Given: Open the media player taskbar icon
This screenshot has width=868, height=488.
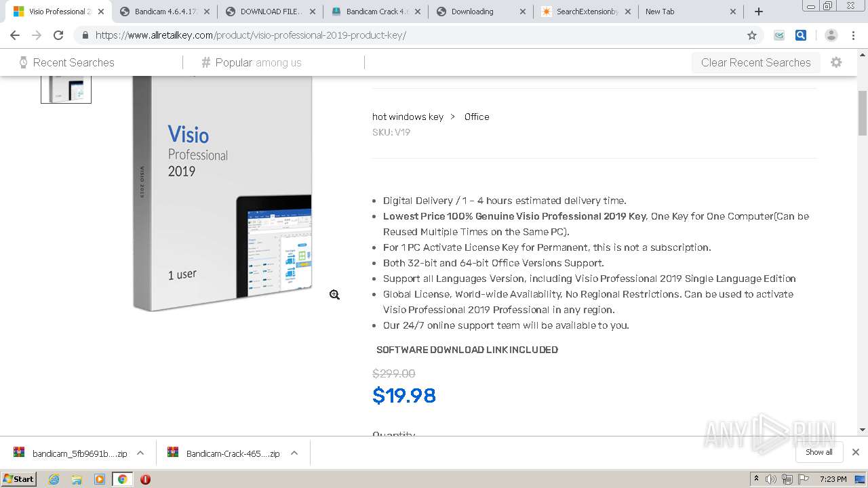Looking at the screenshot, I should coord(100,479).
